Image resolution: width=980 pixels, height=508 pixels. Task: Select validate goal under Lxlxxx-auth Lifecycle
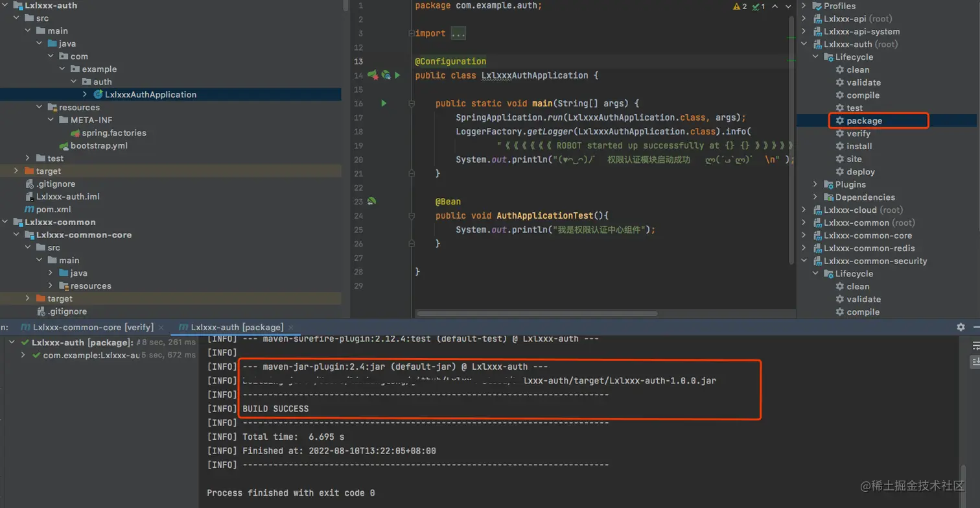point(863,82)
